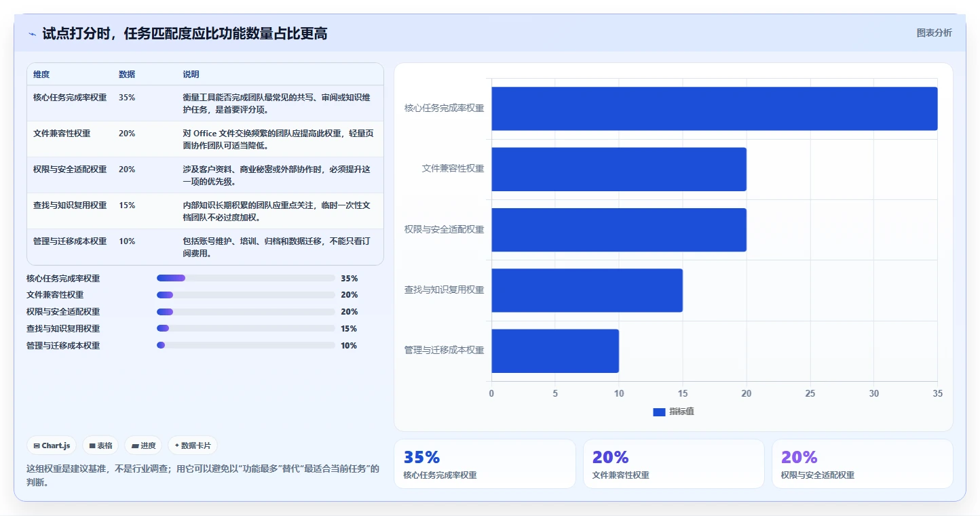Click the 数据卡片 tag chip
This screenshot has height=516, width=980.
tap(193, 445)
